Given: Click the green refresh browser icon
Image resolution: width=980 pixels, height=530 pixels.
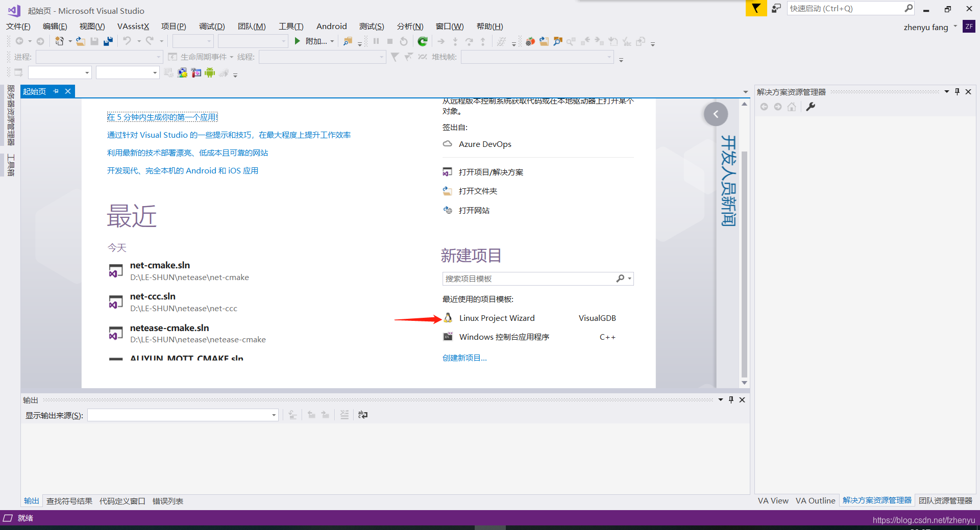Looking at the screenshot, I should pos(423,41).
